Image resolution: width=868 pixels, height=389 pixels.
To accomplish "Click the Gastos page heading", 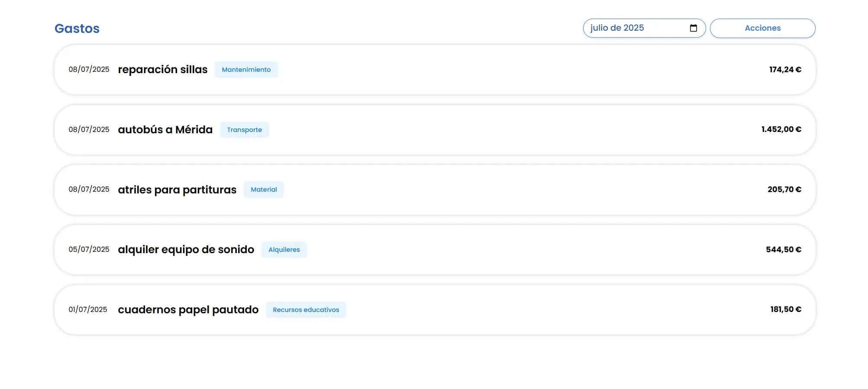I will click(x=77, y=29).
